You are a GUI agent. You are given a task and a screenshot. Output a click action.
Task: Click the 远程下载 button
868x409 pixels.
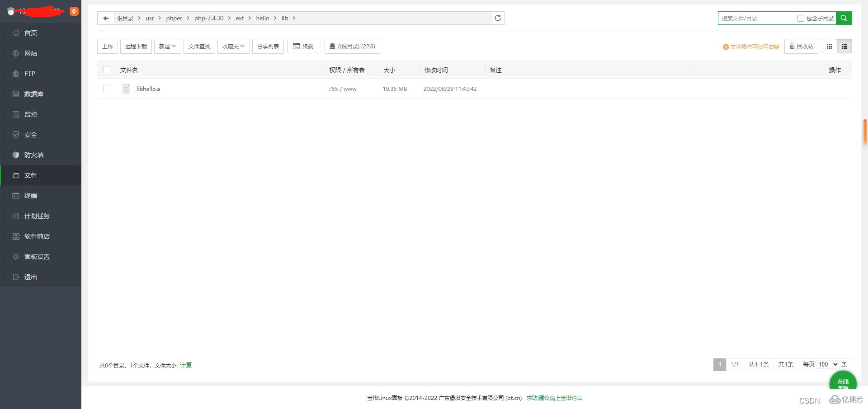pyautogui.click(x=136, y=46)
